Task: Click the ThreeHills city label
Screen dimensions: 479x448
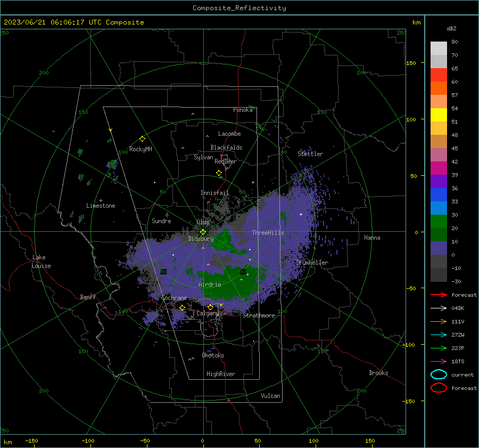Action: pyautogui.click(x=268, y=233)
